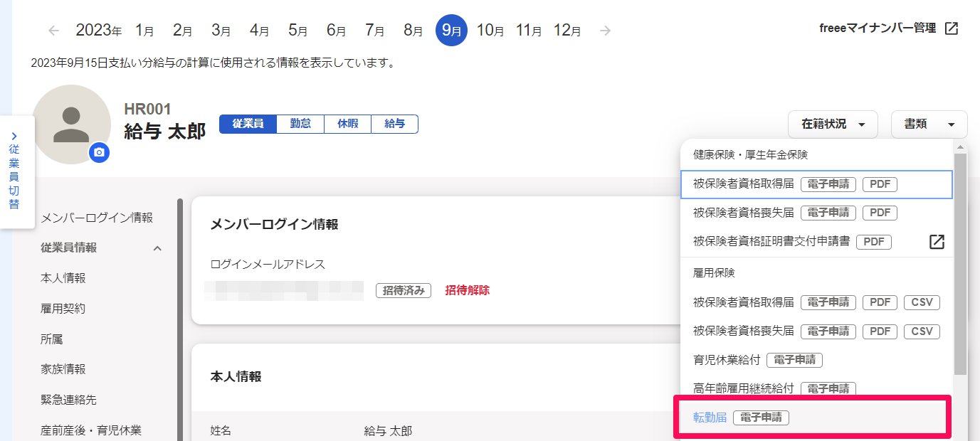Select month 7月

[375, 31]
